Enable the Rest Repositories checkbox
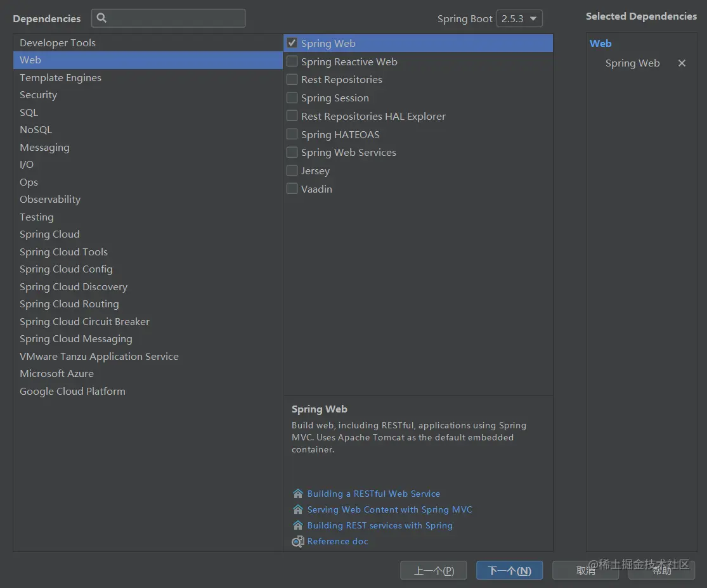Image resolution: width=707 pixels, height=588 pixels. [292, 79]
